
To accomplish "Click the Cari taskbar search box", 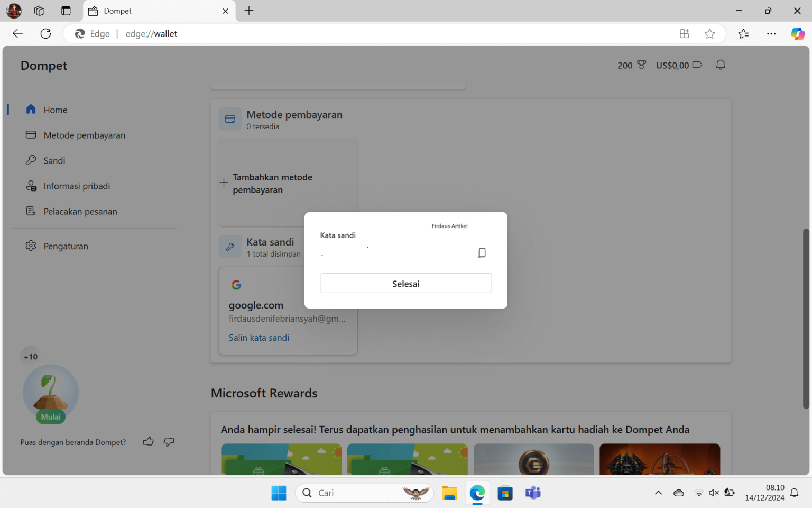I will 365,493.
